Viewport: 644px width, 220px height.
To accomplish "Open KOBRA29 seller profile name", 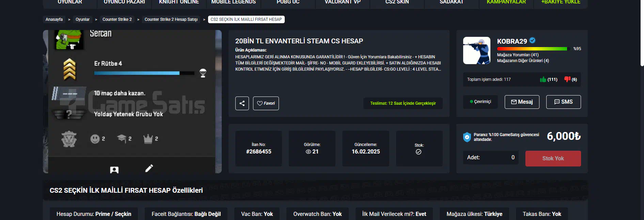I will click(512, 41).
